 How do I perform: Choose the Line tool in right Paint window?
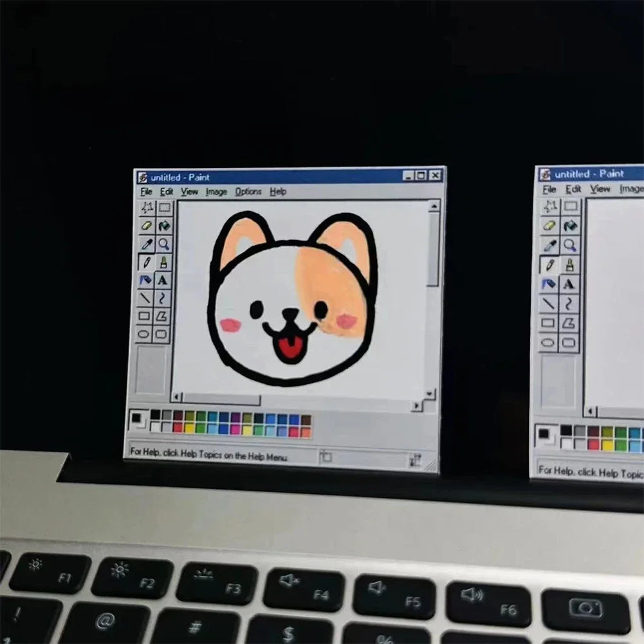[548, 304]
